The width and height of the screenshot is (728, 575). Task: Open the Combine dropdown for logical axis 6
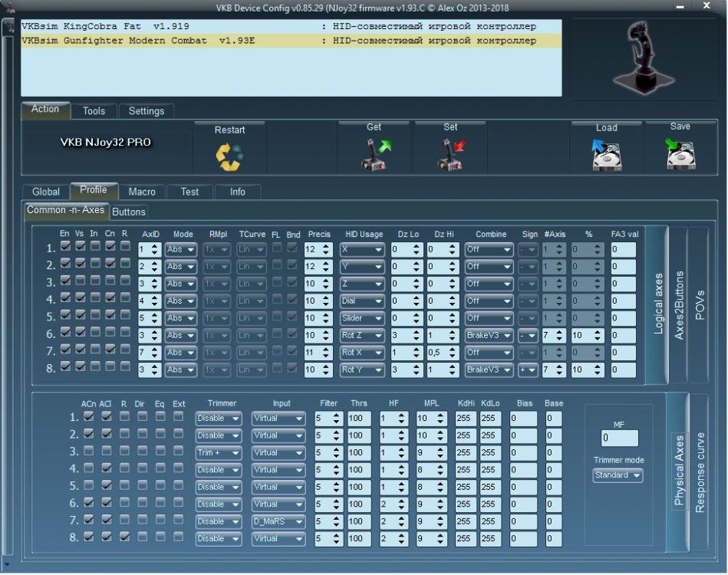489,336
